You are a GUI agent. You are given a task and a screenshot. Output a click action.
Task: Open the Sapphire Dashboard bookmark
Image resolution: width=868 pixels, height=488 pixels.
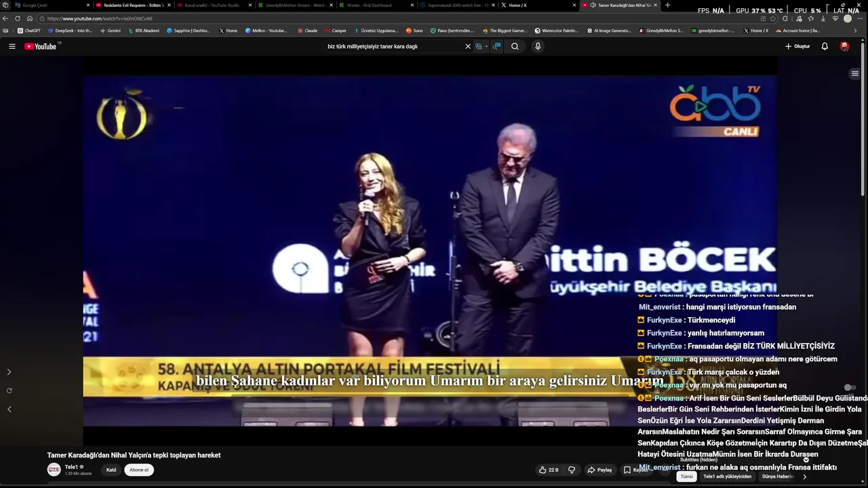tap(189, 30)
